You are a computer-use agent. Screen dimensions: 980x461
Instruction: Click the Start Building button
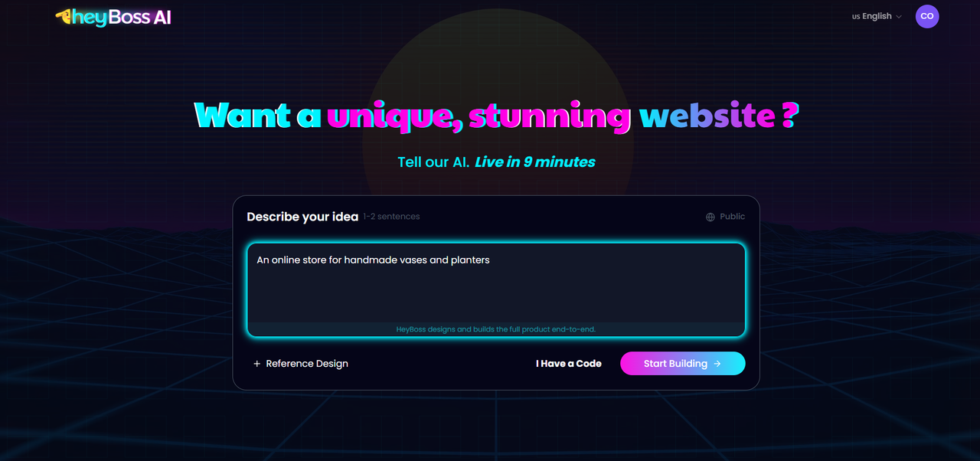pyautogui.click(x=682, y=364)
